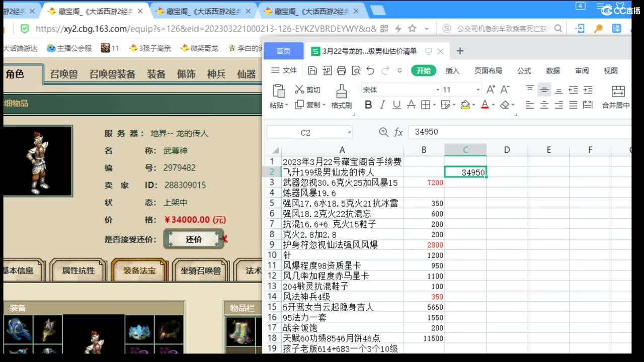Center text horizontally in the cell
644x362 pixels.
(x=544, y=105)
